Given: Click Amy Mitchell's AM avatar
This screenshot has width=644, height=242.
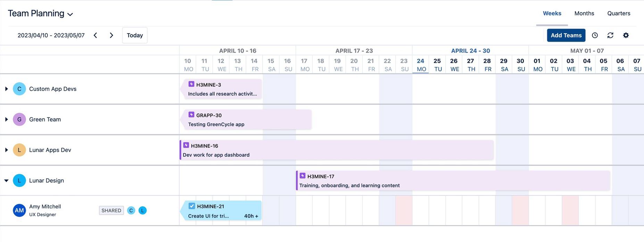Looking at the screenshot, I should tap(19, 210).
